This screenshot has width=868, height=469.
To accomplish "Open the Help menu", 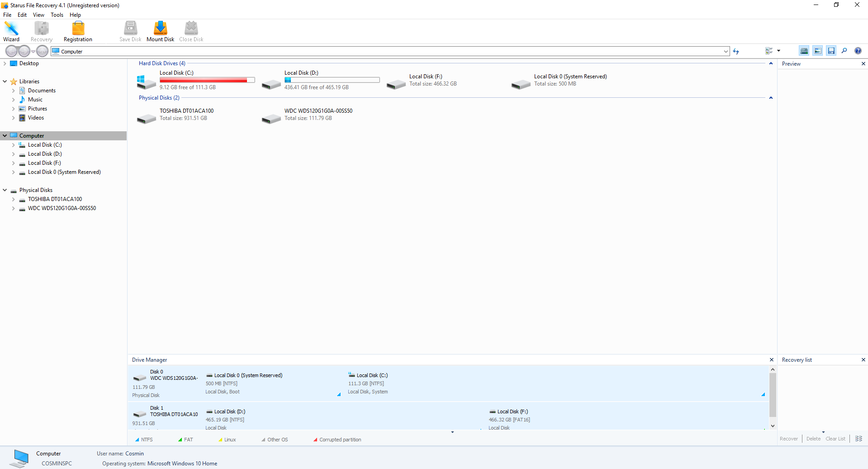I will tap(75, 15).
